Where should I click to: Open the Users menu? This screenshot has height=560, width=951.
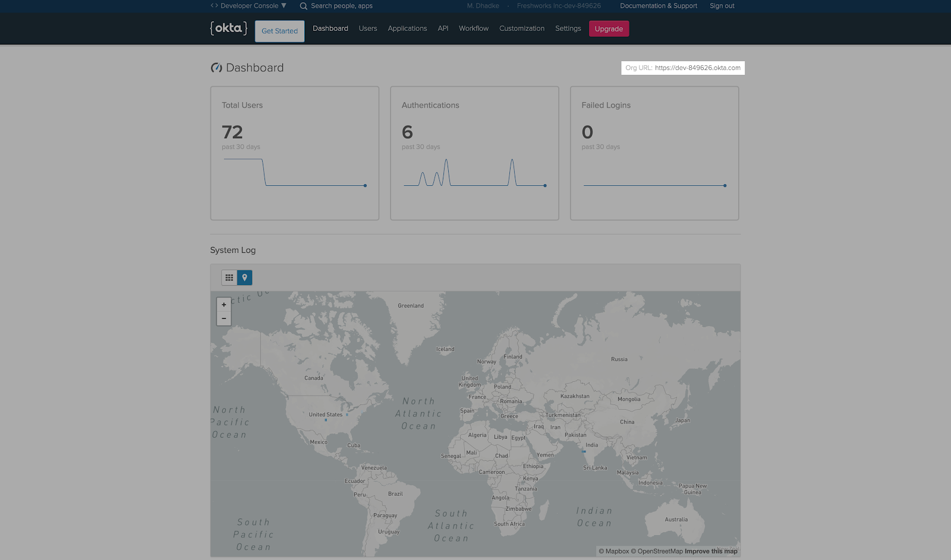[x=368, y=29]
